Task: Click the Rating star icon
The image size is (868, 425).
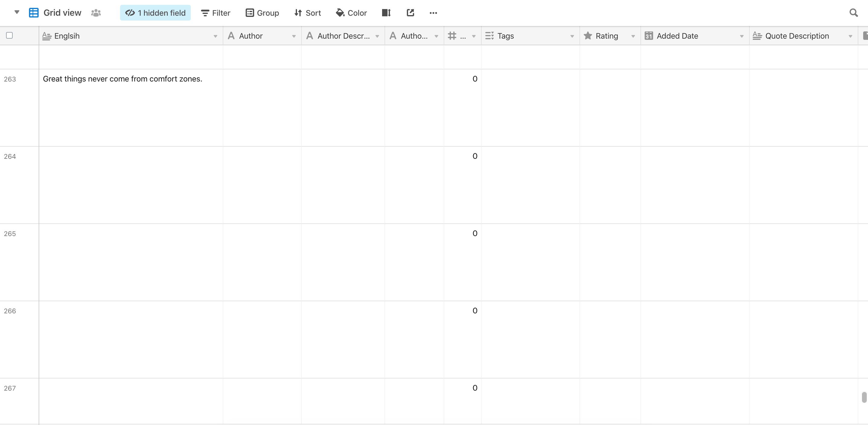Action: (588, 35)
